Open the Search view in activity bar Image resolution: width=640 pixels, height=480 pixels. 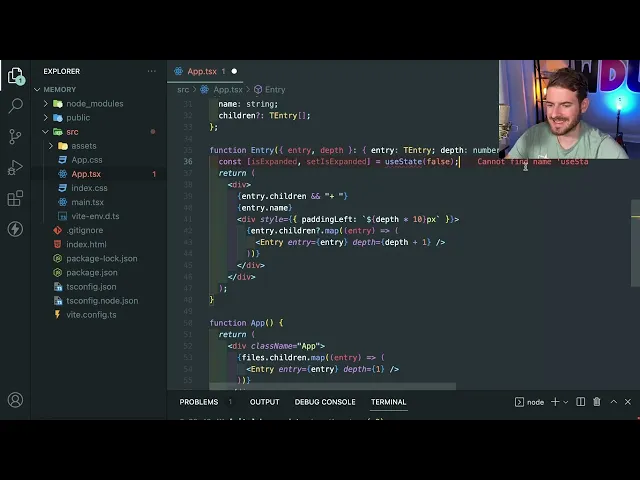(x=15, y=106)
